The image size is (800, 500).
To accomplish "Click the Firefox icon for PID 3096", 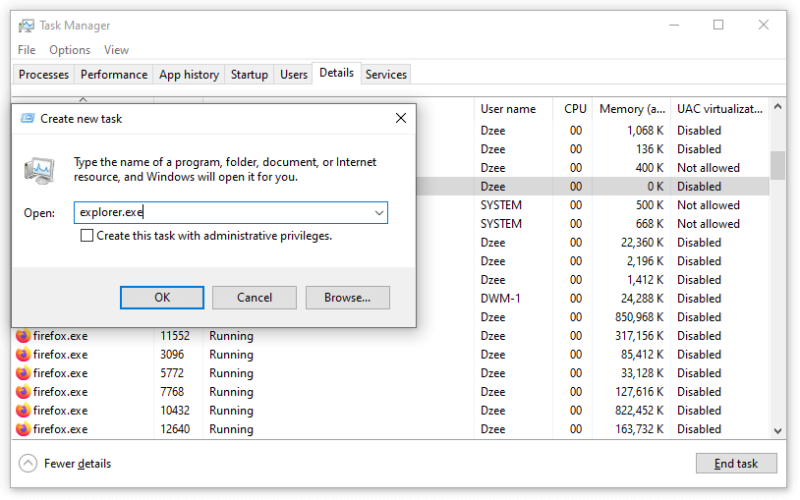I will pos(23,355).
